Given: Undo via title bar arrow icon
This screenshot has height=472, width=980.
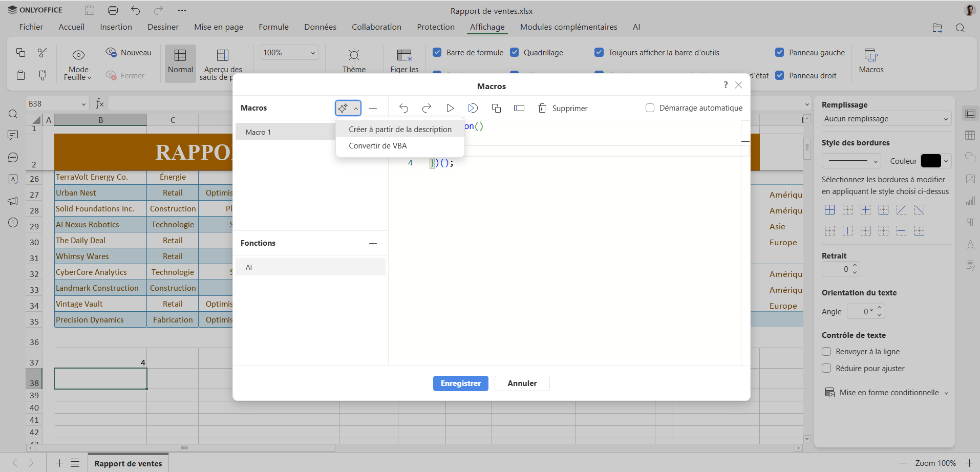Looking at the screenshot, I should point(135,10).
